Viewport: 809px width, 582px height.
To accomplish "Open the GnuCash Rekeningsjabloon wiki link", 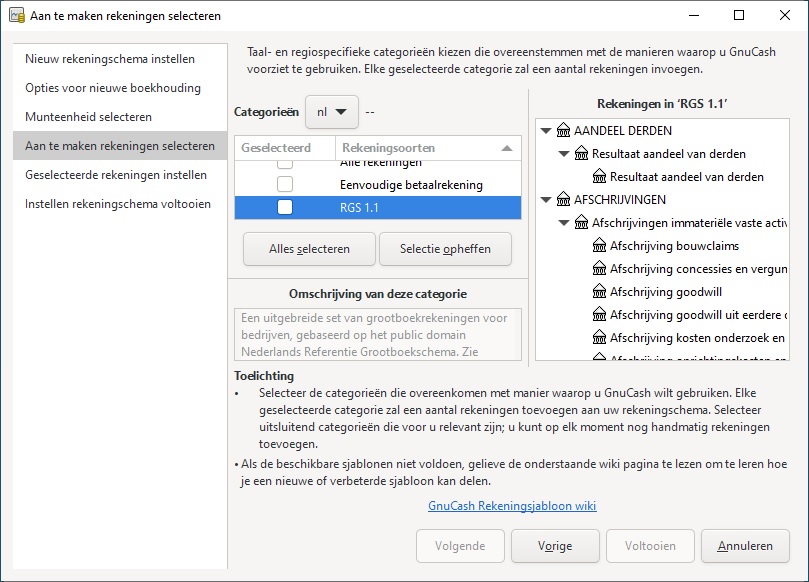I will coord(512,506).
